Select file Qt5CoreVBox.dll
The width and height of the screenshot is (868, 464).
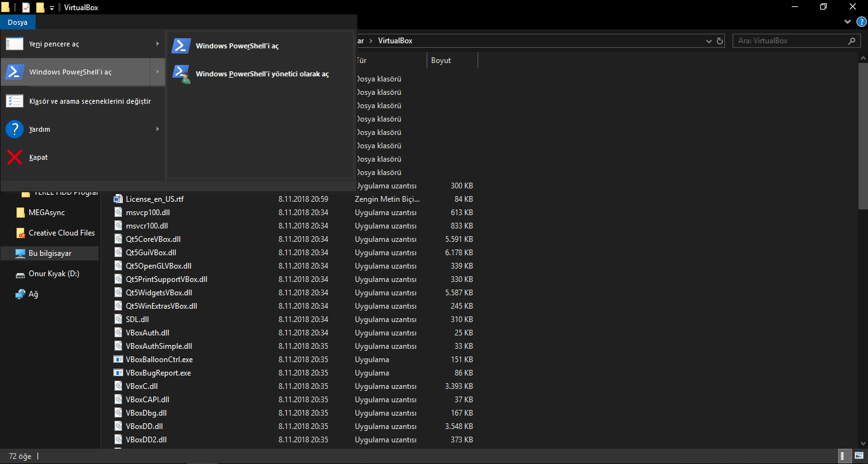(153, 239)
